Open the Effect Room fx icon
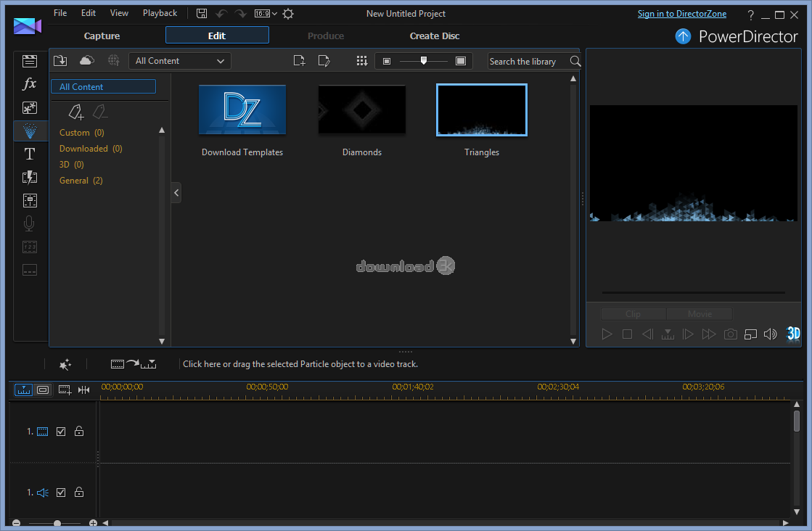812x531 pixels. (29, 84)
